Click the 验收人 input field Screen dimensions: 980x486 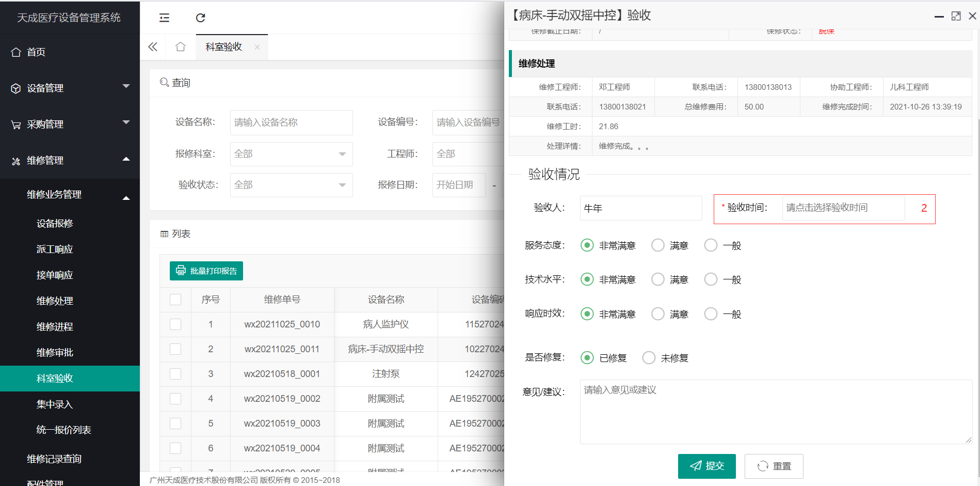(x=641, y=208)
